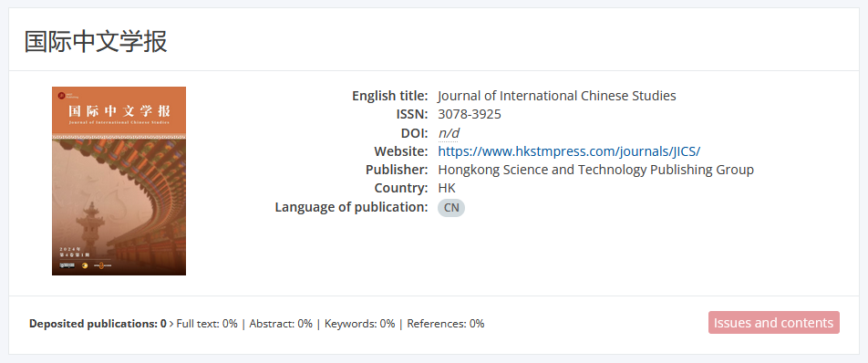868x363 pixels.
Task: Open the hkstmpress.com JICS website link
Action: pos(570,151)
